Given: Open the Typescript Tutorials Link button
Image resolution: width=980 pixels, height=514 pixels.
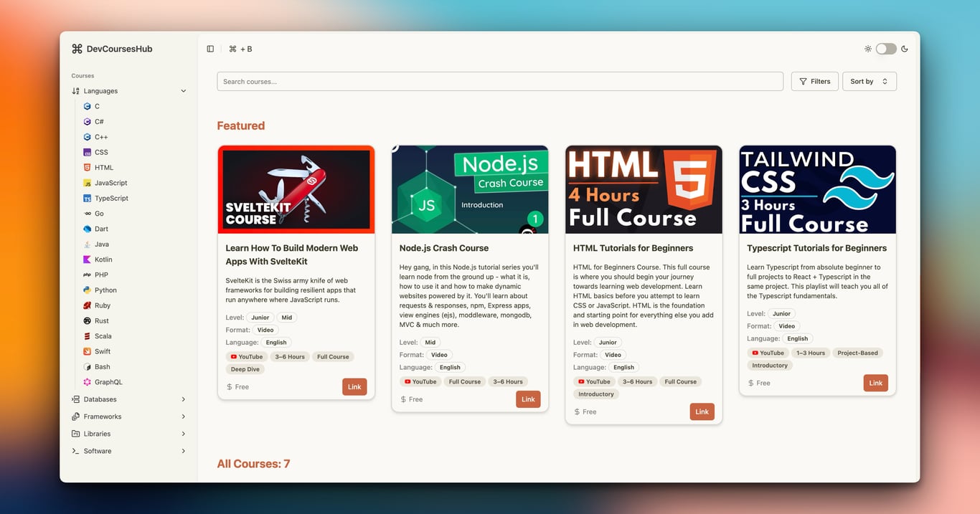Looking at the screenshot, I should (x=876, y=383).
